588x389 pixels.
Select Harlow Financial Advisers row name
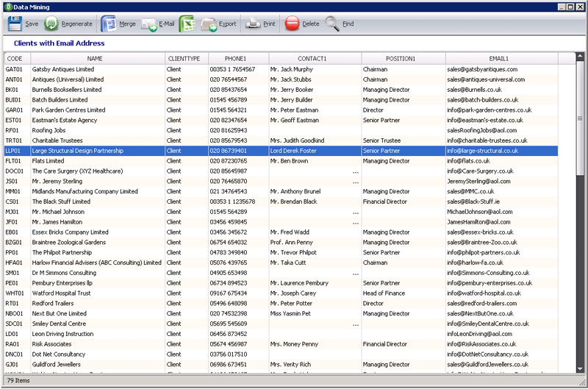97,263
